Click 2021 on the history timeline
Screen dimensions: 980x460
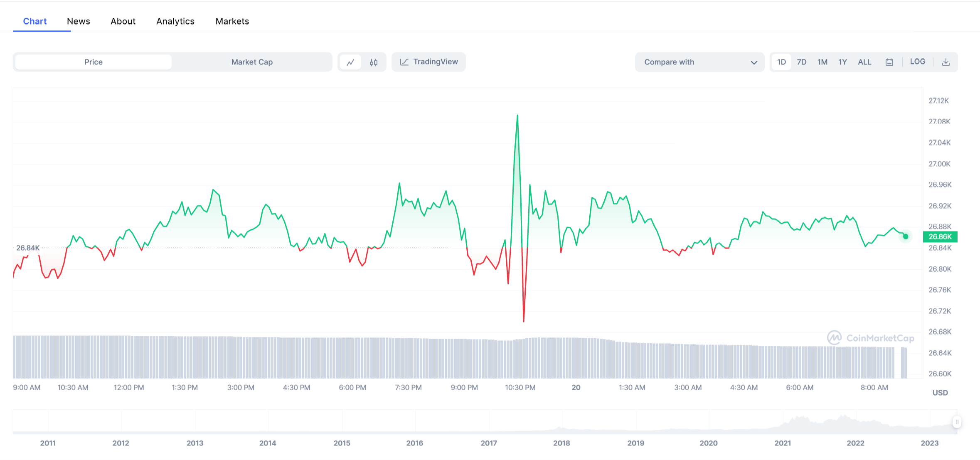(783, 443)
